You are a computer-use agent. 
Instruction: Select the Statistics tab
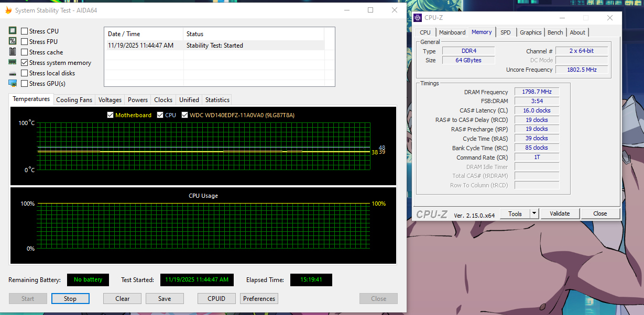pyautogui.click(x=217, y=100)
